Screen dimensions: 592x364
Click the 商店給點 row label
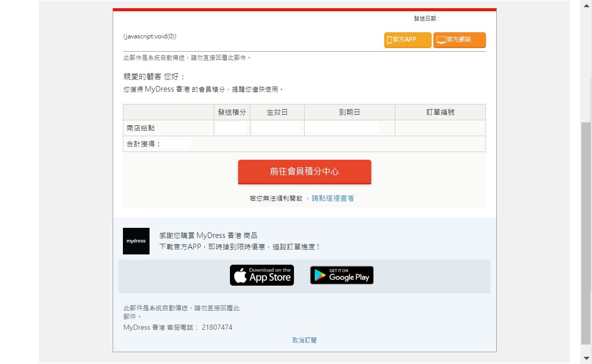pos(140,128)
